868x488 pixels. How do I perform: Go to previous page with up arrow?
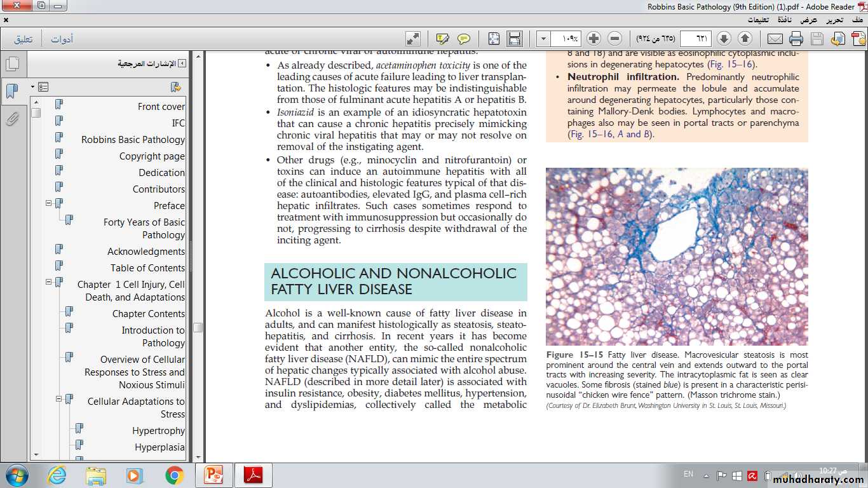(745, 39)
